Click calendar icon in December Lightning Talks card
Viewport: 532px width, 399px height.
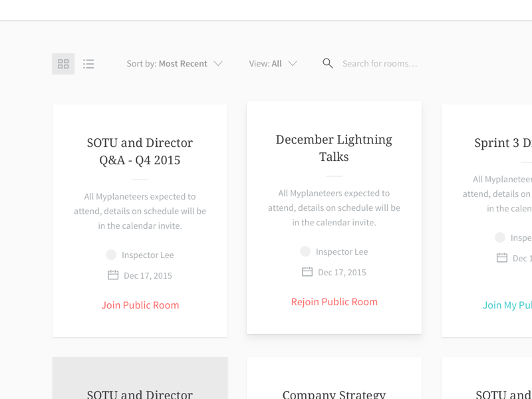click(307, 271)
